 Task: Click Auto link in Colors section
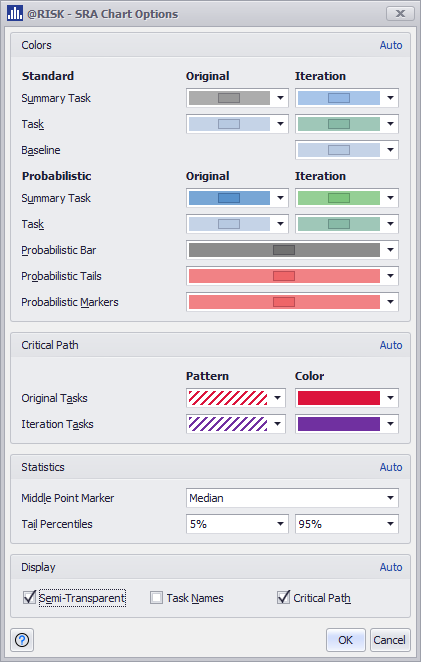(x=391, y=45)
